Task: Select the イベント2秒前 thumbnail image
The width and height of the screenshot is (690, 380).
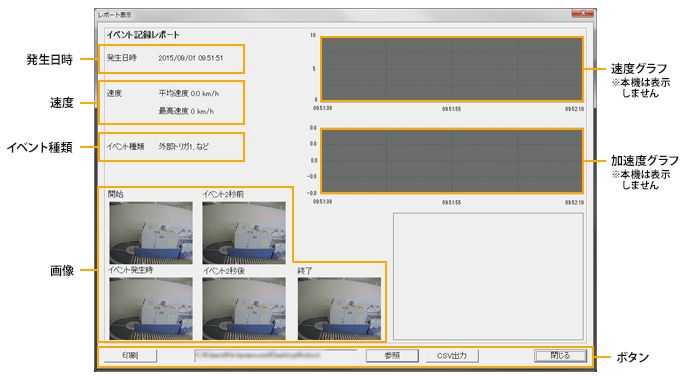Action: click(244, 233)
